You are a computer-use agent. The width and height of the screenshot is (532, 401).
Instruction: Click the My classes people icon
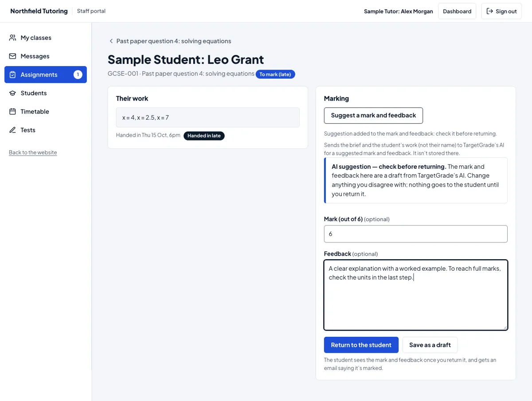[12, 38]
